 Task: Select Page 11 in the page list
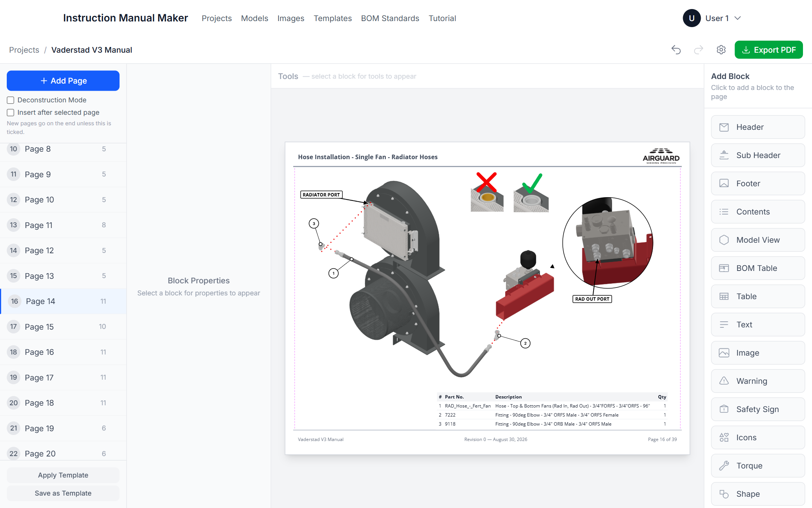63,225
